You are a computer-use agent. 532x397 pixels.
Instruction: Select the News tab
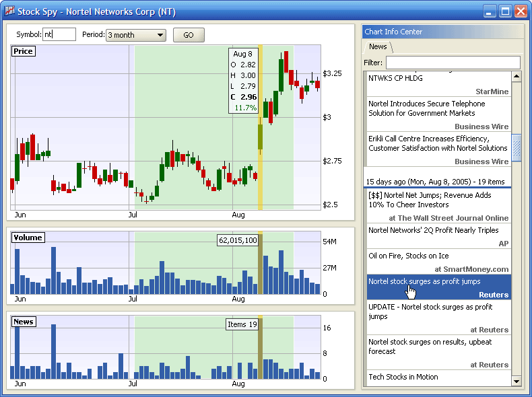click(x=378, y=47)
